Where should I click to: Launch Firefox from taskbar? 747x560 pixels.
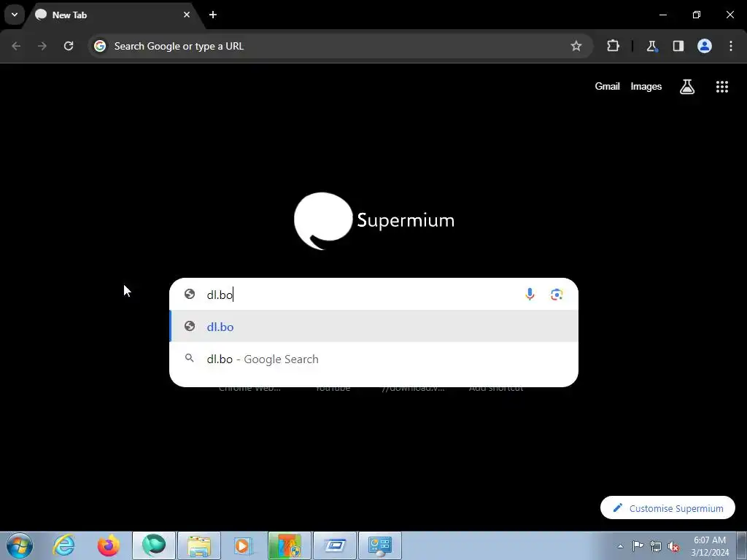coord(109,545)
